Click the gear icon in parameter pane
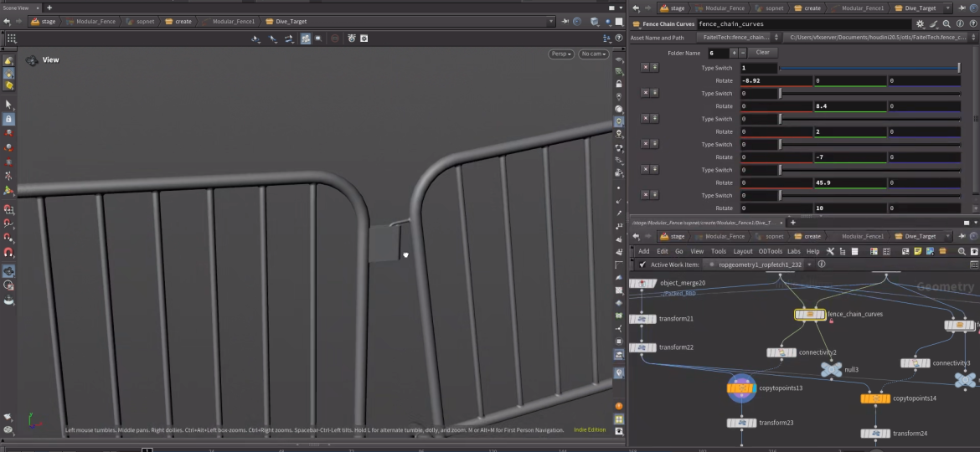 [x=921, y=25]
